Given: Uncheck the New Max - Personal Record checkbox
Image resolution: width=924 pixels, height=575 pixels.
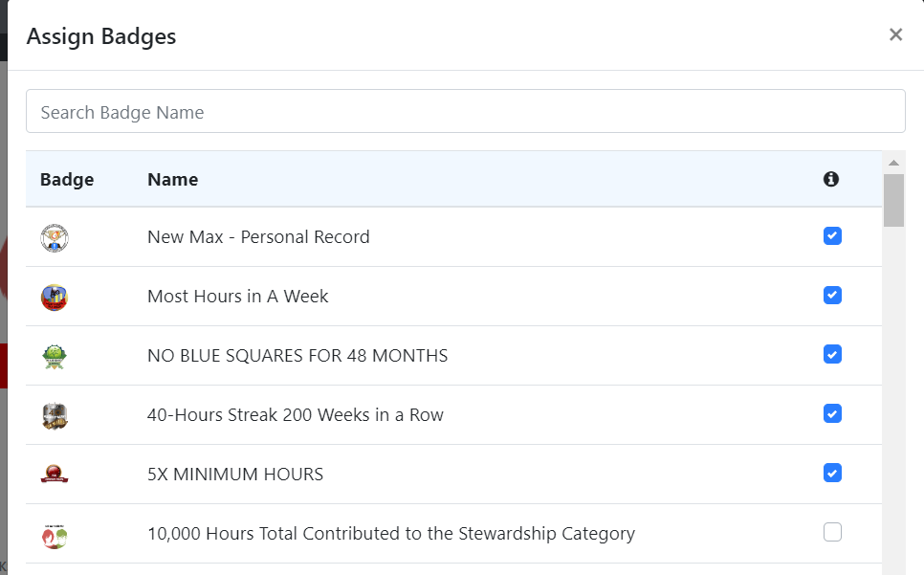Looking at the screenshot, I should click(x=832, y=235).
